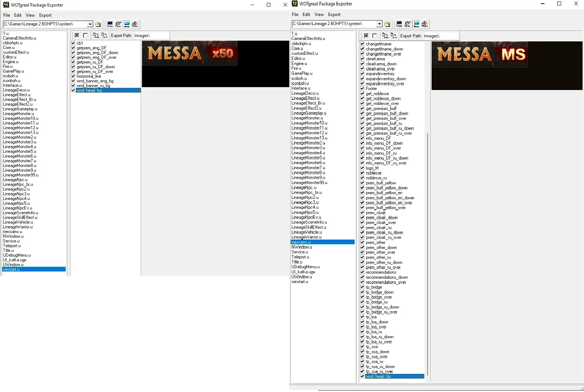Select winstart.u in right window package list

click(x=300, y=282)
